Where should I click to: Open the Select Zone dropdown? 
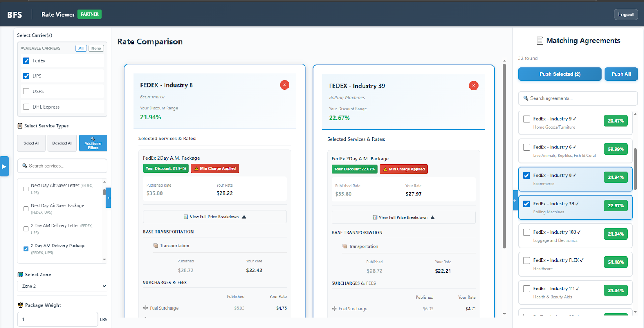coord(62,286)
